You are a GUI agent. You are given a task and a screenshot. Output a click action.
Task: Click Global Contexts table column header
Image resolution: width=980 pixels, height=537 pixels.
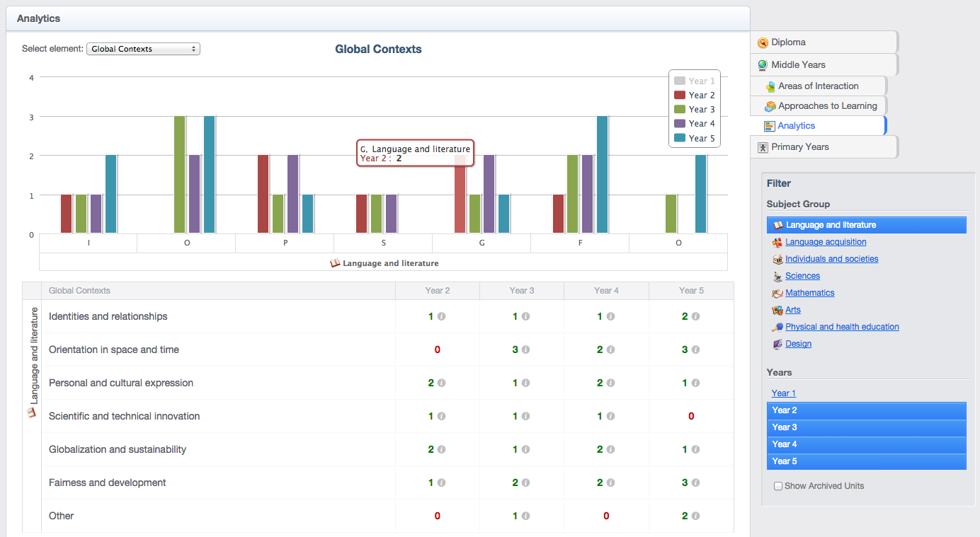pos(218,291)
